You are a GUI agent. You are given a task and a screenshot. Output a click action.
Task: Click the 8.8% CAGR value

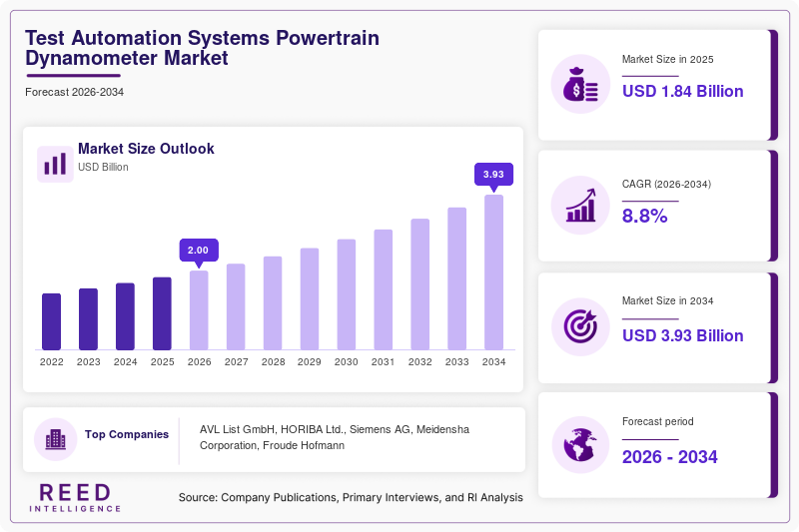(x=644, y=217)
